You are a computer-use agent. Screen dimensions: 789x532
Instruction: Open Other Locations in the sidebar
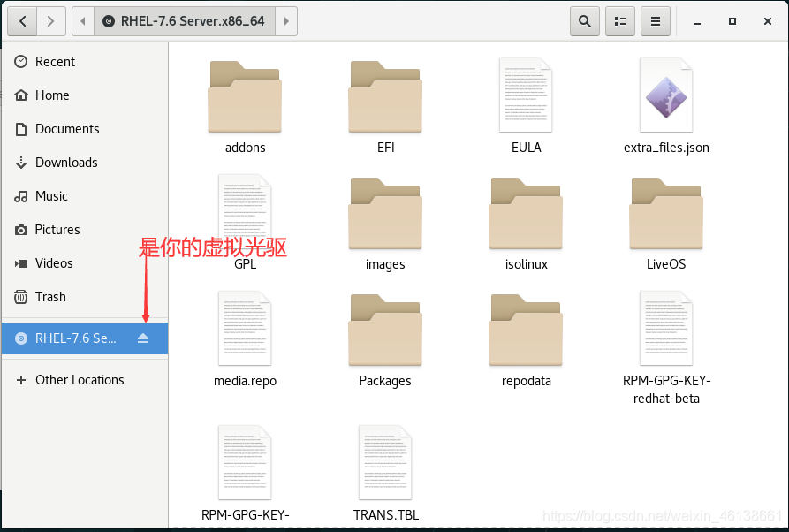85,380
